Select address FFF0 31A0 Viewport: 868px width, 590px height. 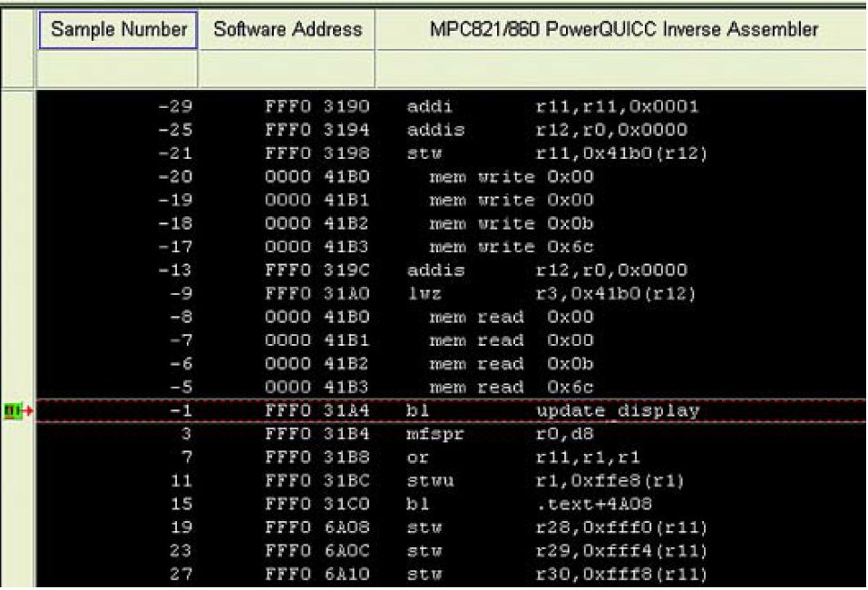(x=317, y=293)
